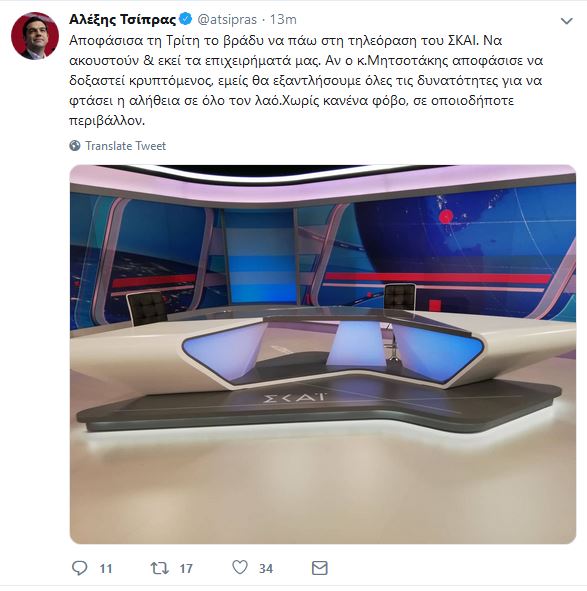587x591 pixels.
Task: Click the Translate Tweet link
Action: 126,146
